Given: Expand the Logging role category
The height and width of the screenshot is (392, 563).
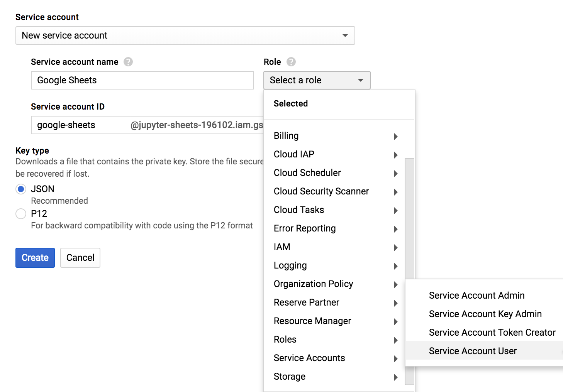Looking at the screenshot, I should [x=334, y=265].
